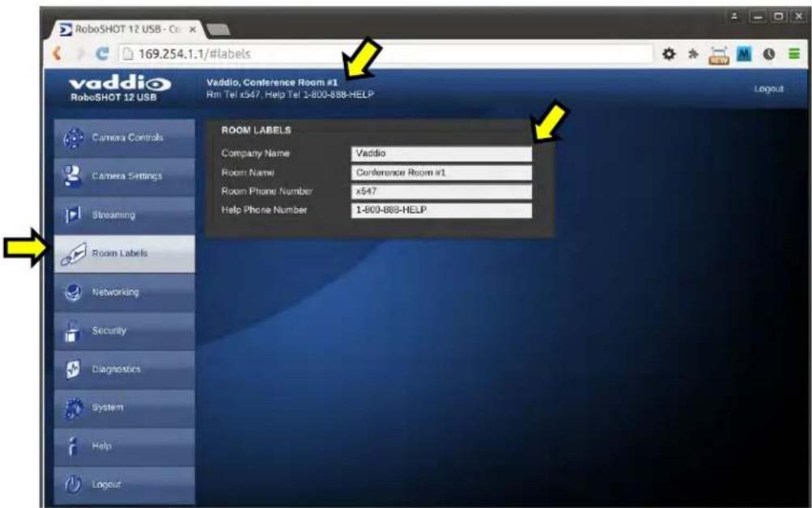Minimize the browser window
The width and height of the screenshot is (812, 508).
pos(758,16)
